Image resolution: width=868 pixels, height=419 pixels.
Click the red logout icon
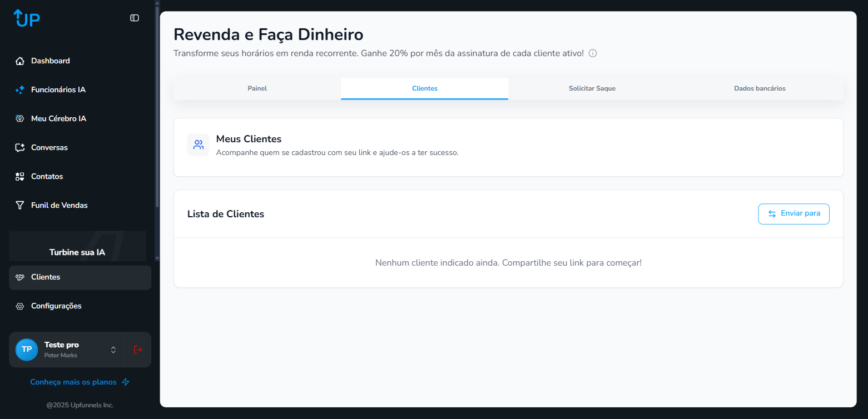[138, 350]
